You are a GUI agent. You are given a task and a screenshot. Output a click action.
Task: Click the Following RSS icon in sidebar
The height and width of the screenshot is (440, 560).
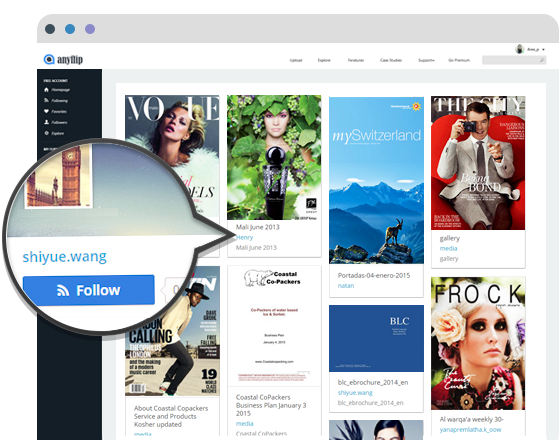(x=46, y=100)
